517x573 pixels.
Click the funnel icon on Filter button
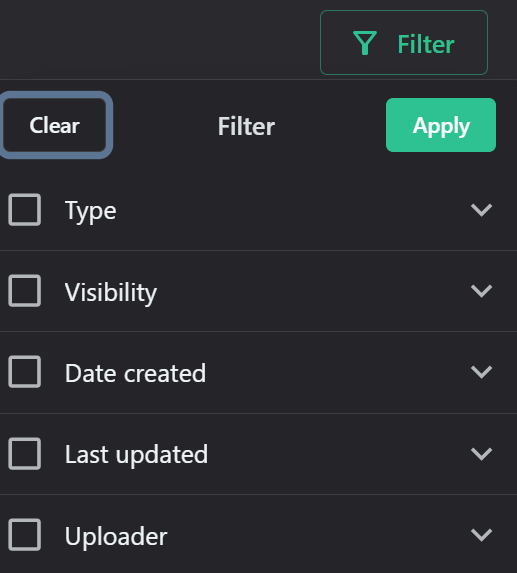tap(365, 43)
